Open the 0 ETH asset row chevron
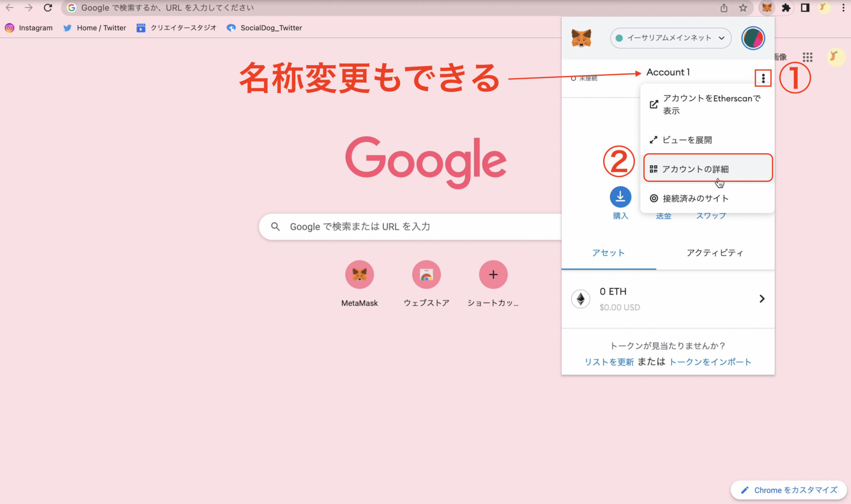This screenshot has width=851, height=504. (x=762, y=299)
